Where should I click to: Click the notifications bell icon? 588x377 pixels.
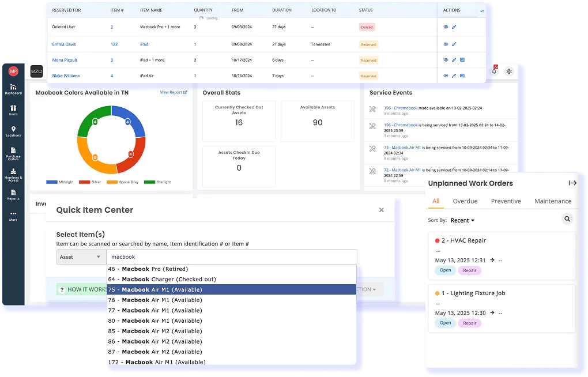coord(494,71)
